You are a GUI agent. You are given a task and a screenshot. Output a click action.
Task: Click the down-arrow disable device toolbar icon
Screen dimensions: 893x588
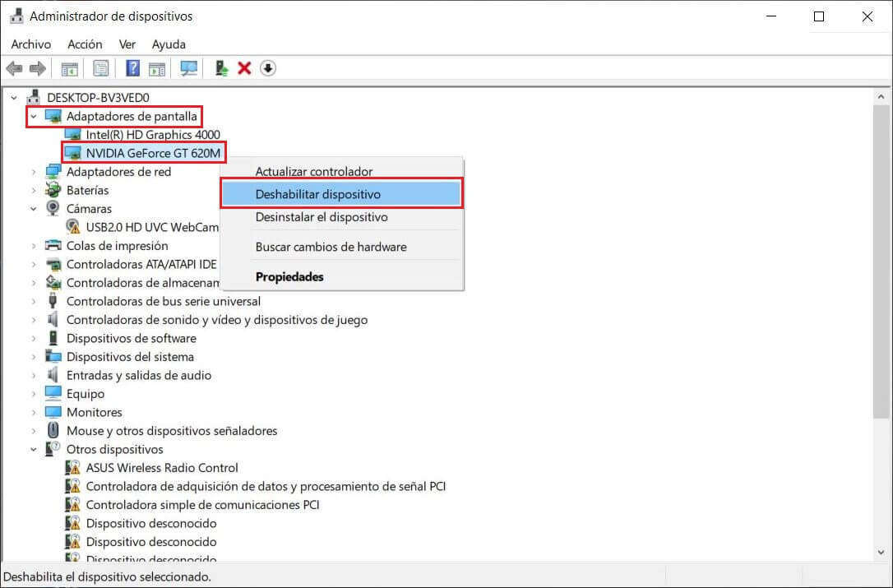[268, 68]
